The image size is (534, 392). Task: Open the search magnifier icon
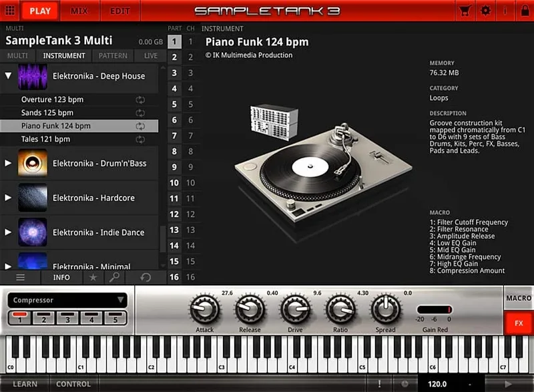tap(114, 277)
